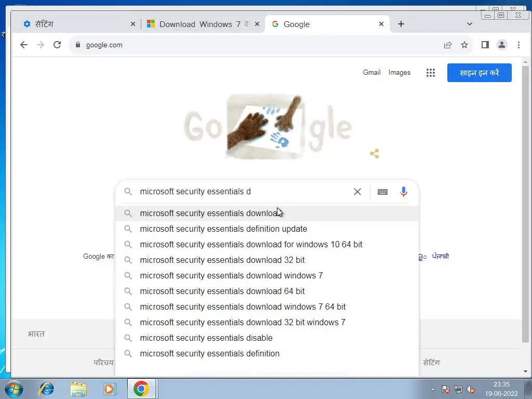
Task: Show hidden system tray icons
Action: click(433, 389)
